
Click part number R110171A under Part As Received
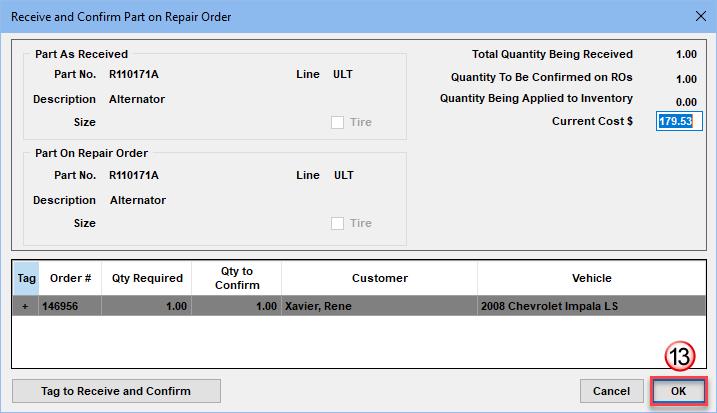[133, 75]
